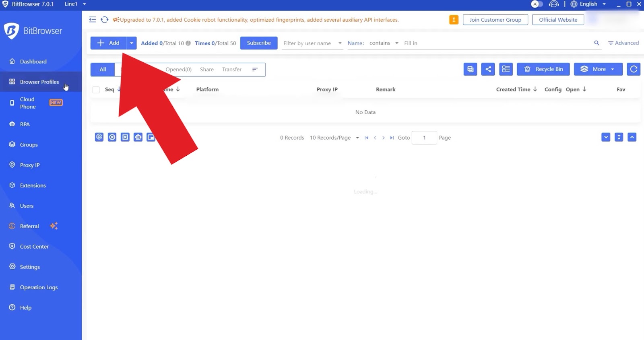
Task: Toggle the light/dark theme switch
Action: point(537,4)
